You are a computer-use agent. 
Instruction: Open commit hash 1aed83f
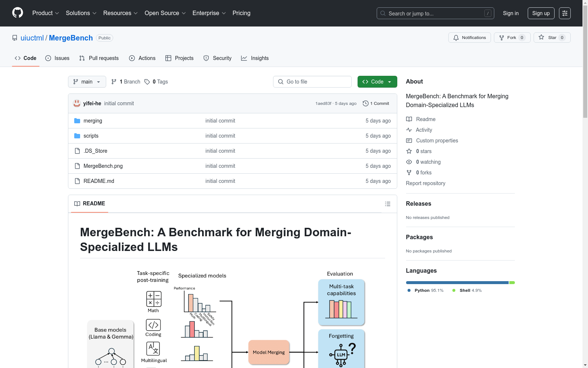pos(323,103)
